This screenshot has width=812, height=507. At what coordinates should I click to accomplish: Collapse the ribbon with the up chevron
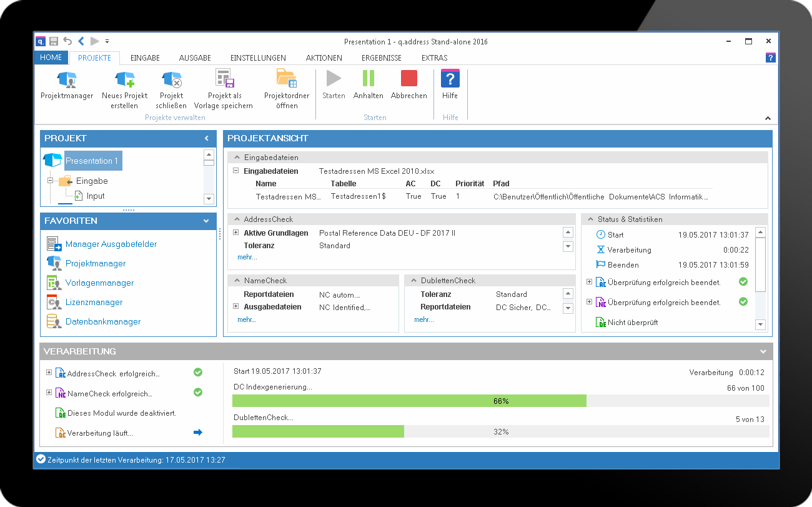768,118
